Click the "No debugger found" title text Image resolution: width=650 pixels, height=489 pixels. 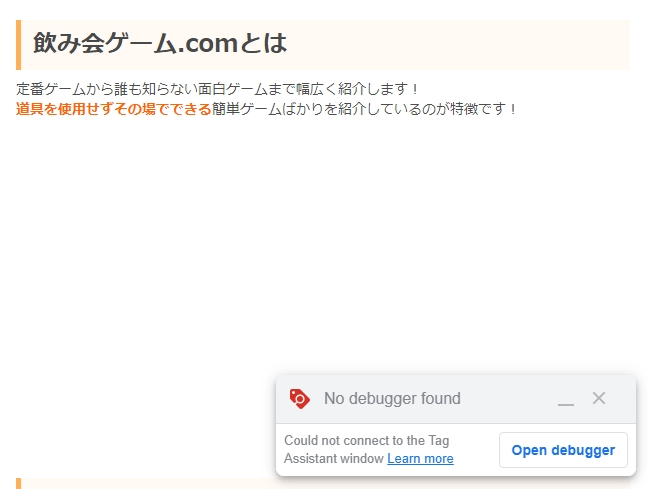point(392,398)
